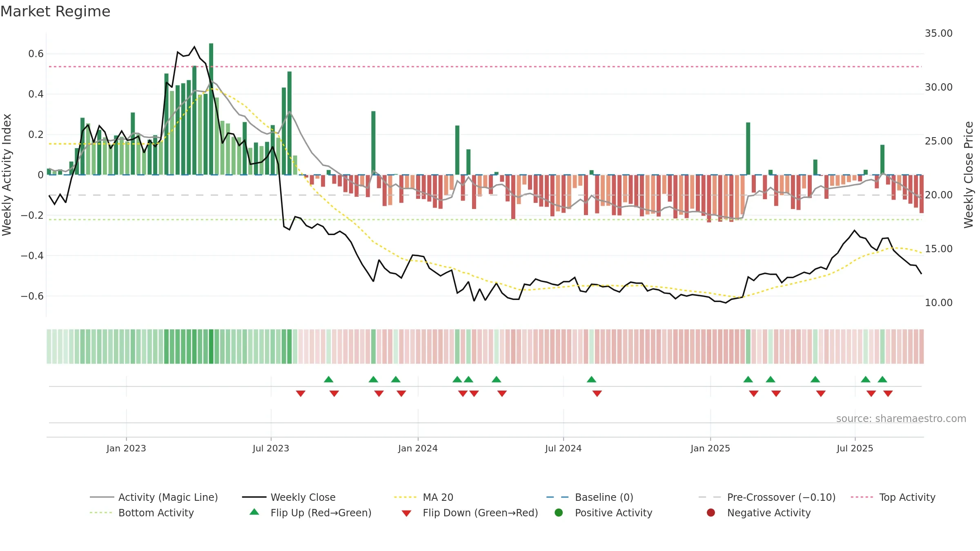This screenshot has width=980, height=551.
Task: Toggle Top Activity legend entry
Action: [893, 497]
